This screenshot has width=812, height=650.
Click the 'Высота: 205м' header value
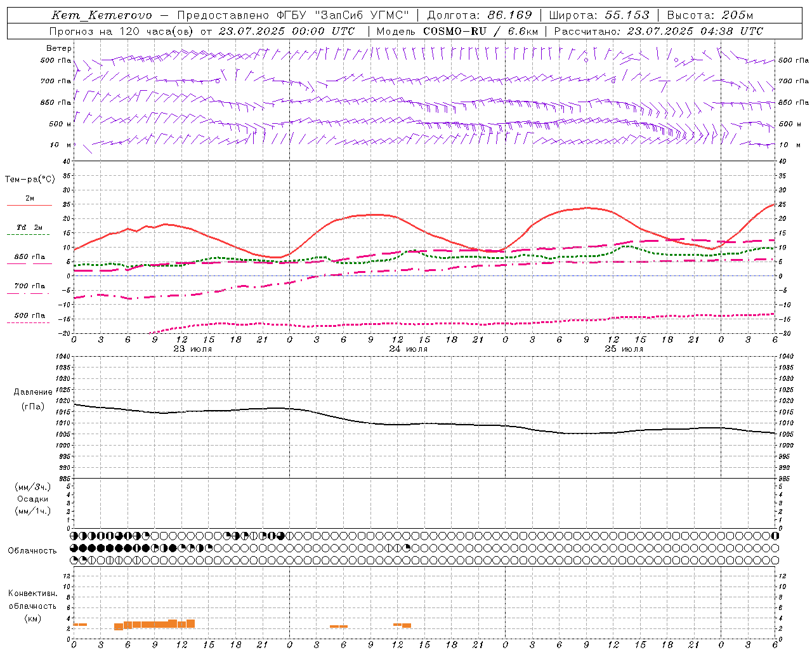710,15
